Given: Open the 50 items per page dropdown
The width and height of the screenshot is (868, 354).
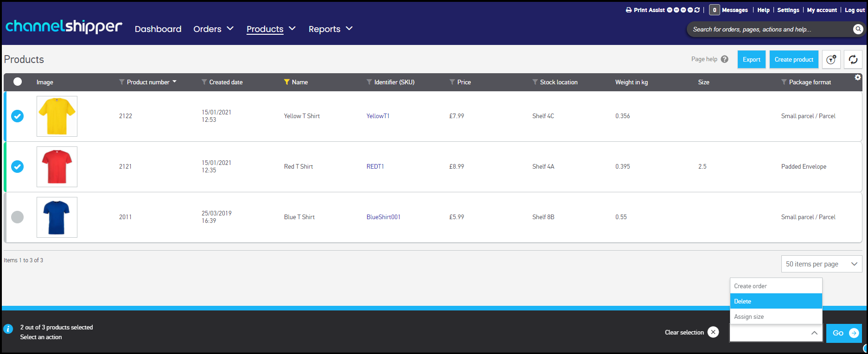Looking at the screenshot, I should [822, 264].
